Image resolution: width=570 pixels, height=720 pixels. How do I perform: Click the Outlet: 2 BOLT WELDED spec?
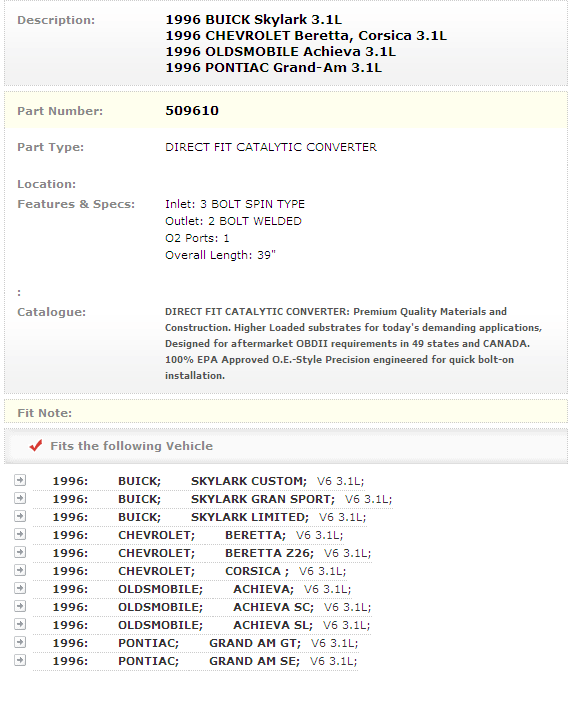coord(233,221)
